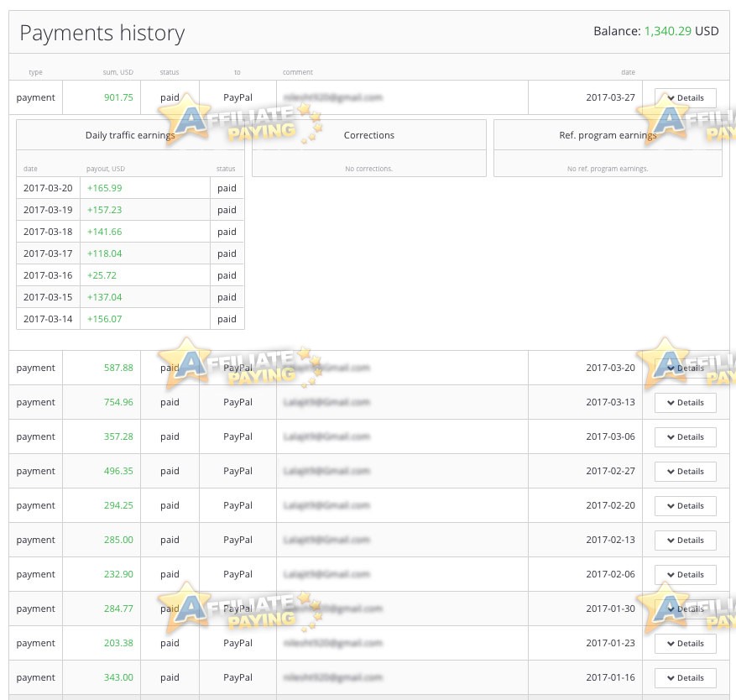The height and width of the screenshot is (700, 736).
Task: Click the Payments history heading
Action: [102, 33]
